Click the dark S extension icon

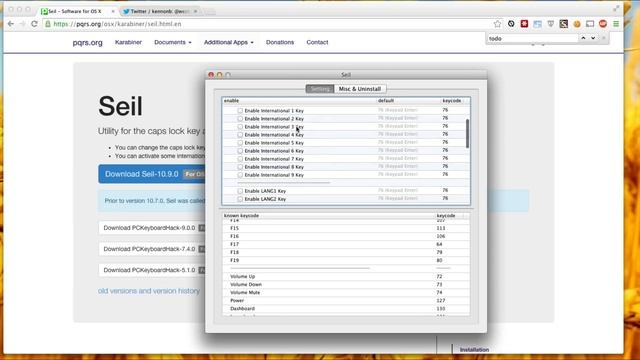(x=564, y=24)
